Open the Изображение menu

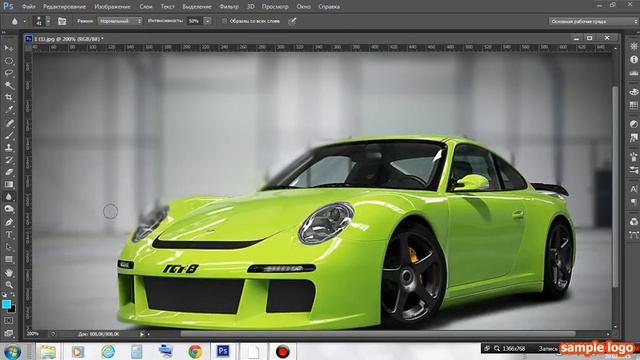(112, 7)
